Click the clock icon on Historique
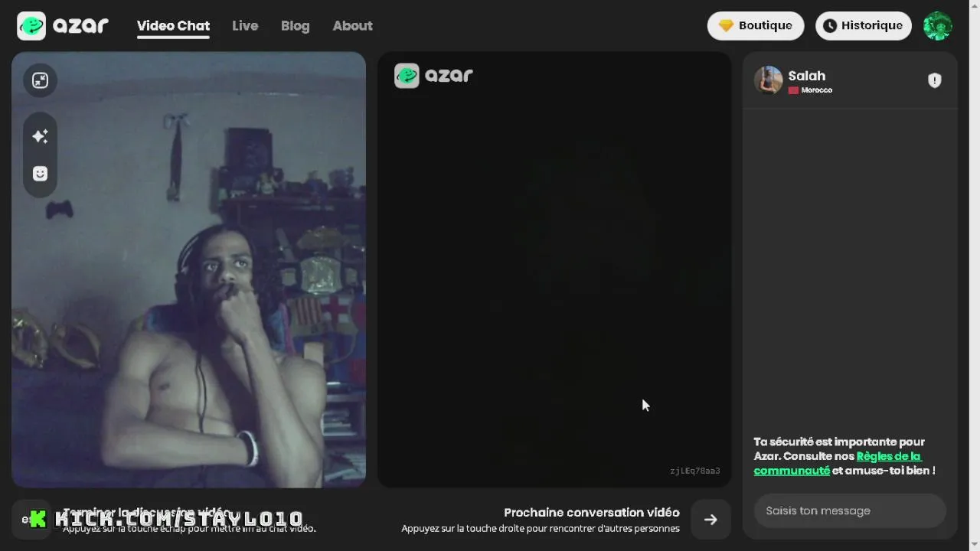980x551 pixels. pyautogui.click(x=829, y=26)
